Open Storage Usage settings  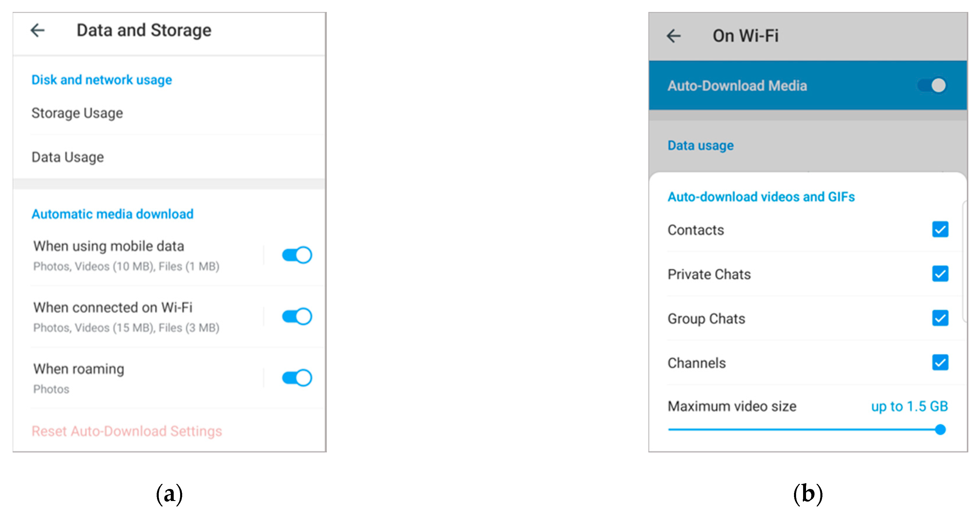click(77, 113)
